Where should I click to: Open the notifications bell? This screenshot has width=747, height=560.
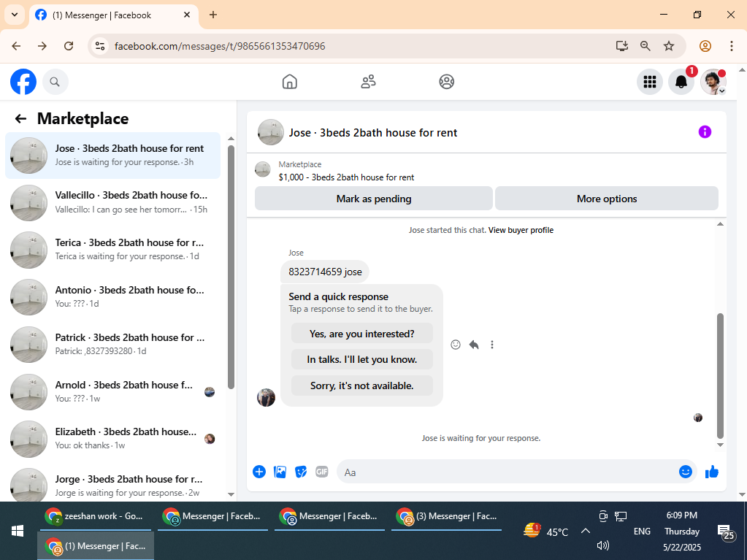click(681, 82)
